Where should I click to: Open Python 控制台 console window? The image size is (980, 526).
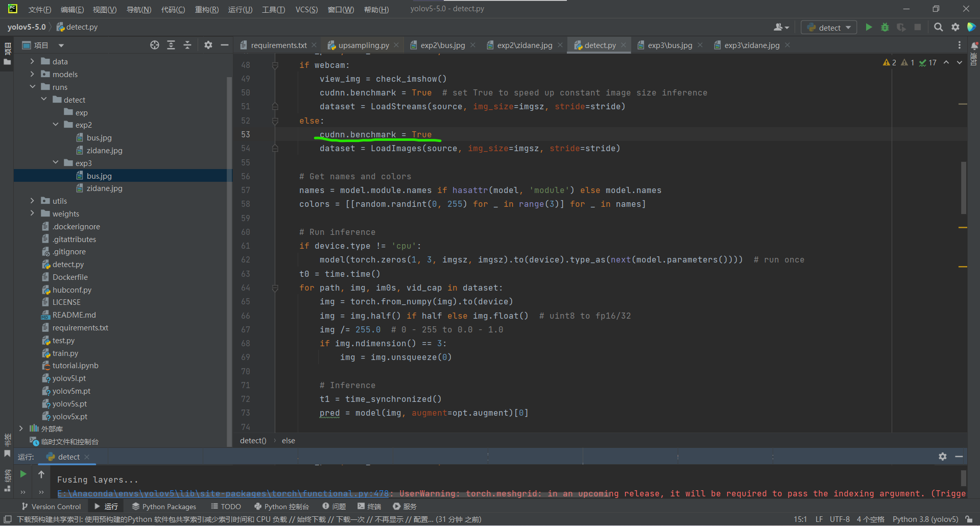tap(281, 507)
